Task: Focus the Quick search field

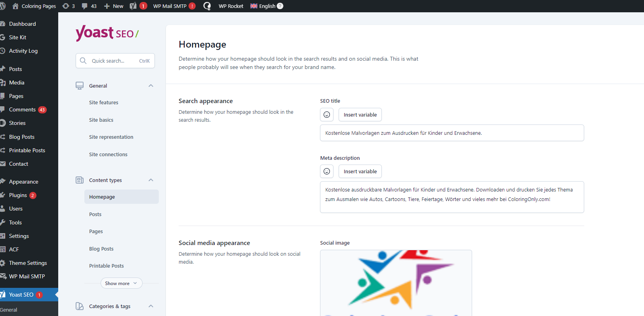Action: tap(115, 61)
